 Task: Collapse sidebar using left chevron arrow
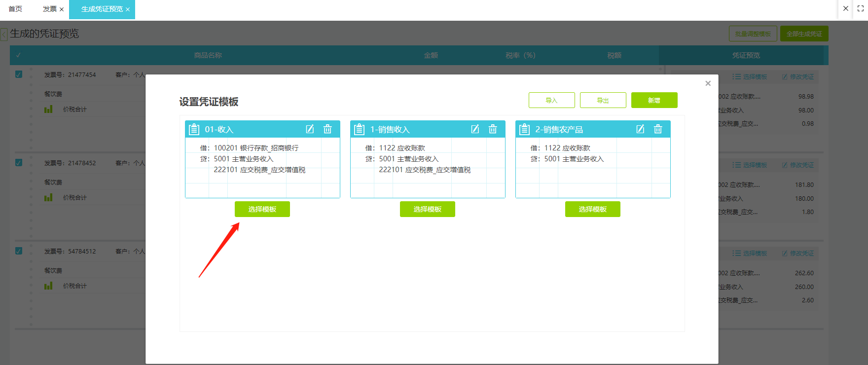point(4,35)
